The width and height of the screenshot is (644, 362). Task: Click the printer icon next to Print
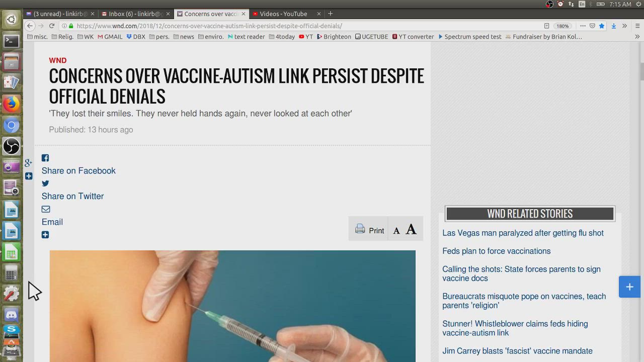pyautogui.click(x=360, y=229)
